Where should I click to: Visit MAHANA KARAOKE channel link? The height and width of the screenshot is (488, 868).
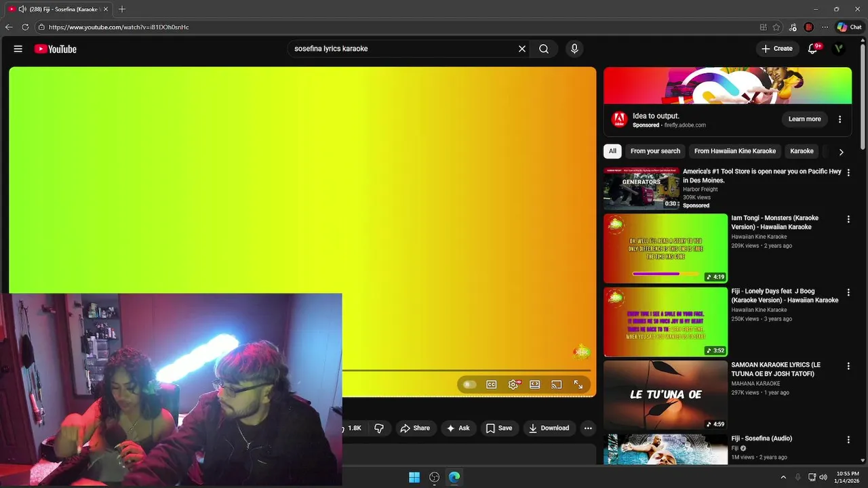pos(755,384)
